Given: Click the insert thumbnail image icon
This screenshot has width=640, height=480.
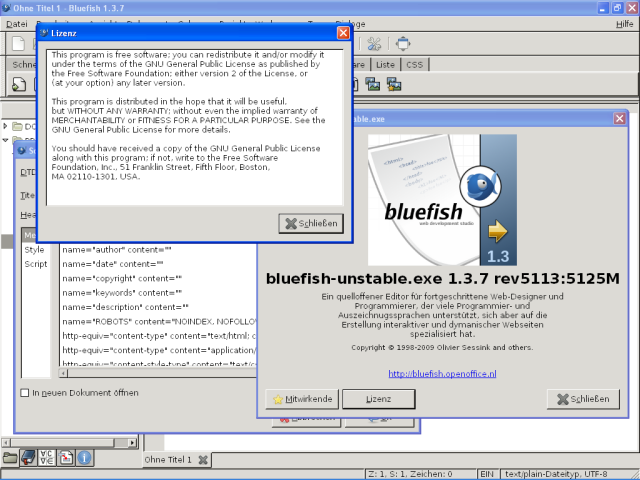Looking at the screenshot, I should 373,84.
